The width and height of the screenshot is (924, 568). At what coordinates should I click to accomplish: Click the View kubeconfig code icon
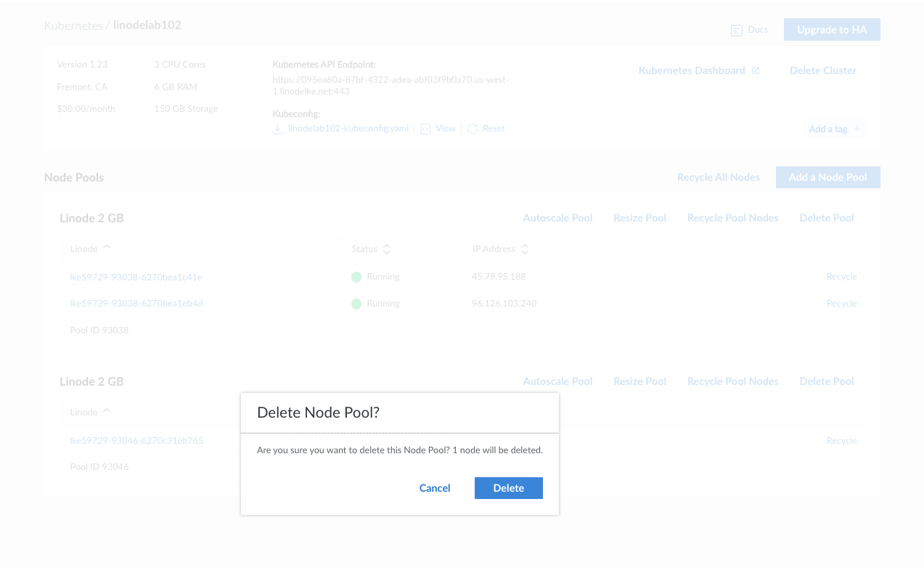coord(425,129)
